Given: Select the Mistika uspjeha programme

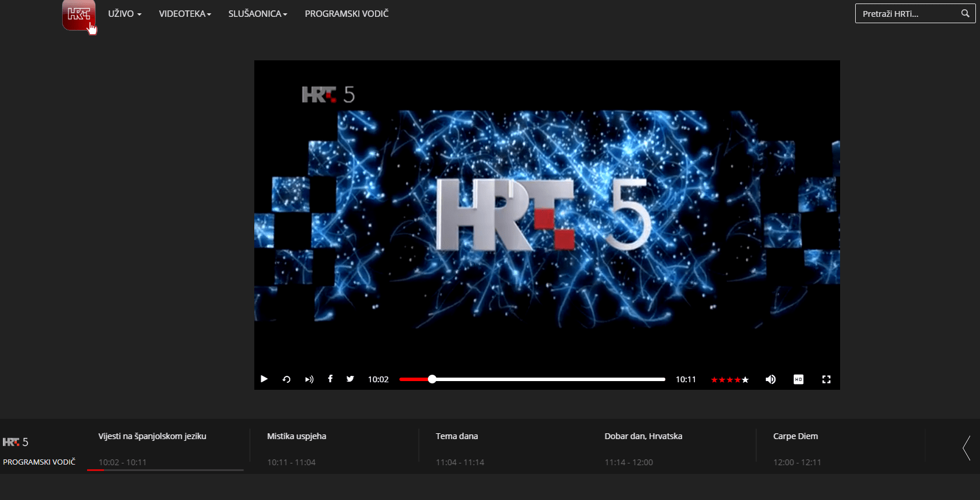Looking at the screenshot, I should click(297, 436).
